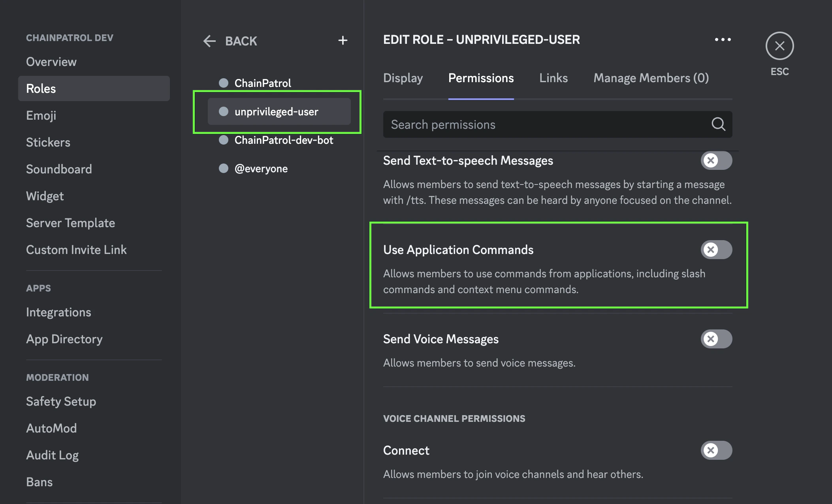Click the CHAINPATROL DEV server heading
The width and height of the screenshot is (832, 504).
70,38
